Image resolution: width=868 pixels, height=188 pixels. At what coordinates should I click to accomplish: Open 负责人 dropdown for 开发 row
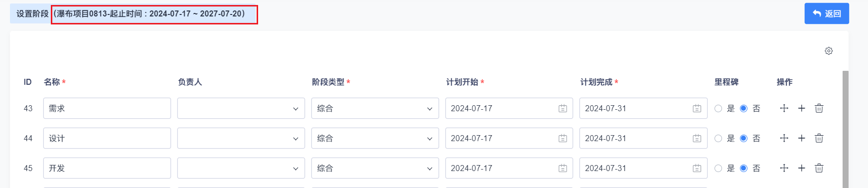point(241,168)
